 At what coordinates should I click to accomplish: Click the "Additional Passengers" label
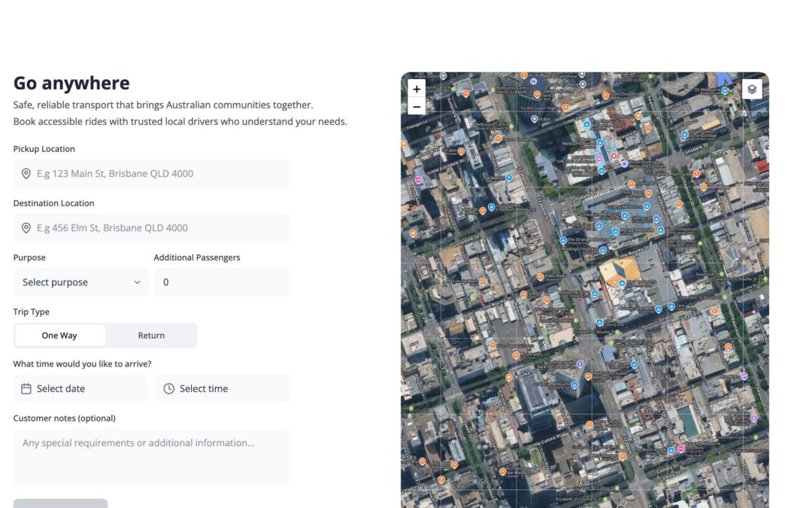tap(197, 257)
